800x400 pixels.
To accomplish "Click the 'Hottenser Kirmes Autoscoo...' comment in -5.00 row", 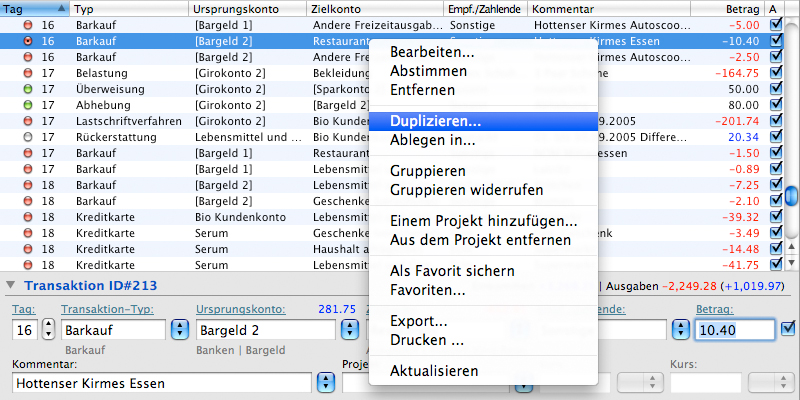I will (x=613, y=25).
